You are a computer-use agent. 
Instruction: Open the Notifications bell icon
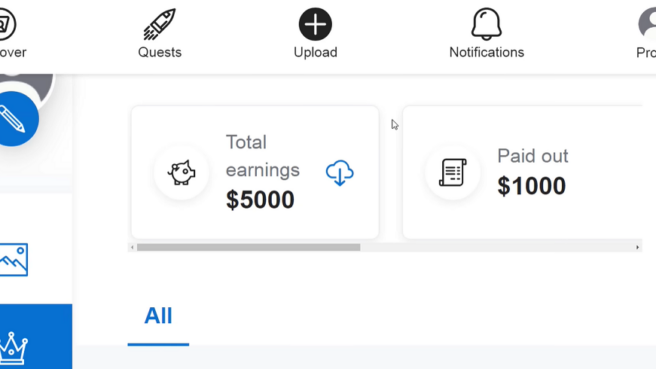click(x=486, y=24)
